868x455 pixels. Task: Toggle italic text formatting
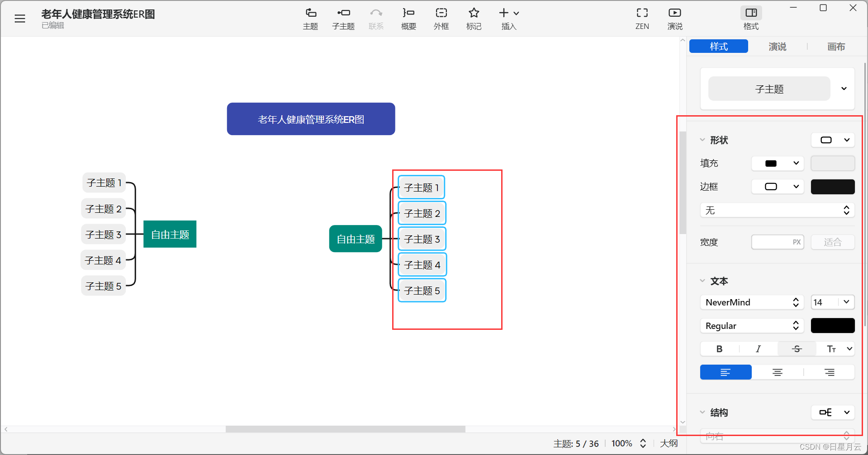(x=759, y=349)
